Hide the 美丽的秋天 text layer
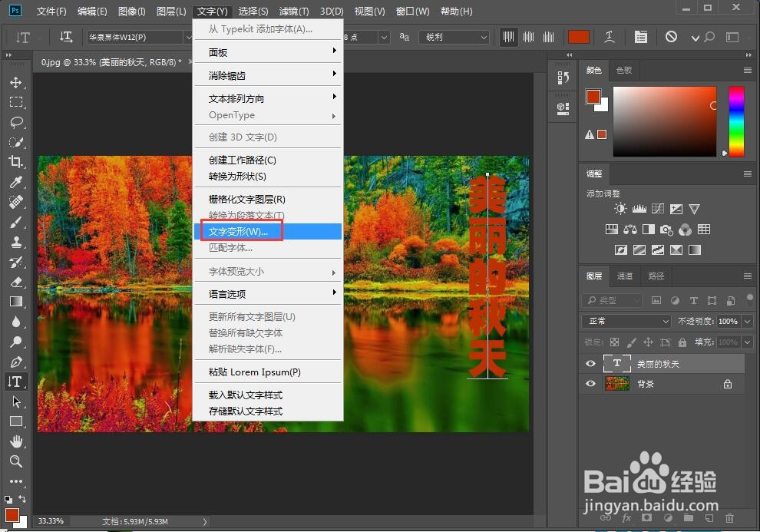The image size is (760, 532). pyautogui.click(x=590, y=363)
